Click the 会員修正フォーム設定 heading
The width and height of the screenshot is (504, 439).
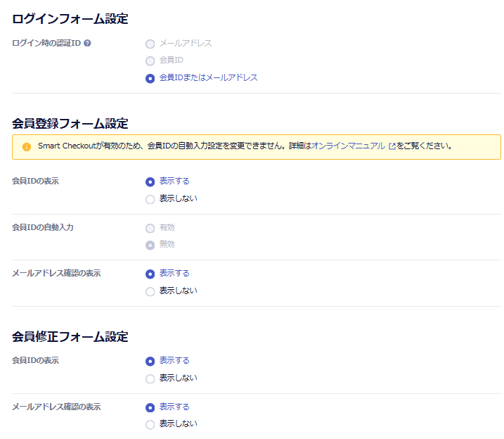pos(70,337)
